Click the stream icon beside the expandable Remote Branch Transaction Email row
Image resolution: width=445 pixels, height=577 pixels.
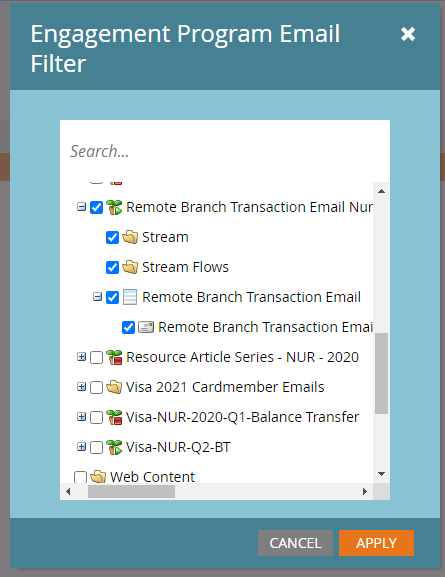click(x=130, y=297)
